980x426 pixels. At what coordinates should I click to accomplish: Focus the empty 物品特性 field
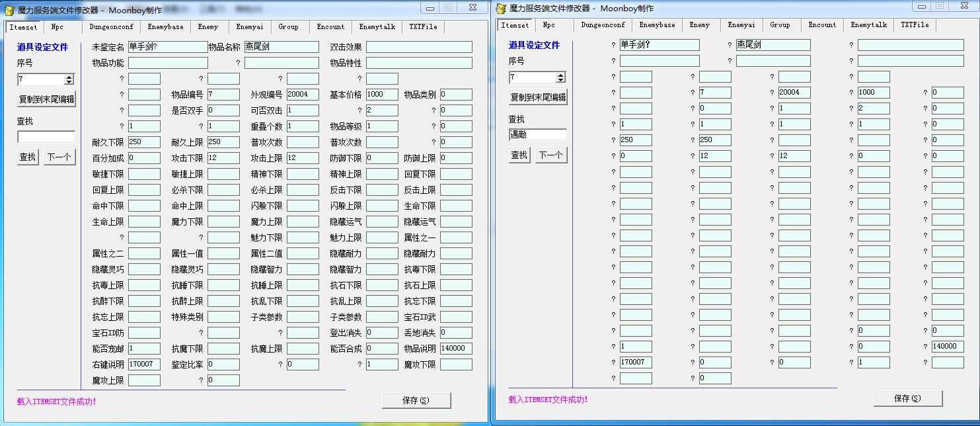pyautogui.click(x=420, y=63)
